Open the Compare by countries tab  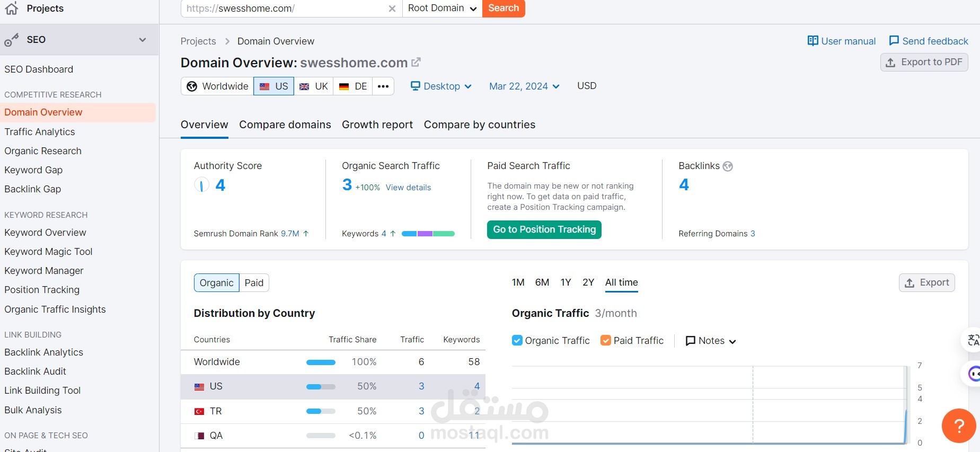[480, 125]
